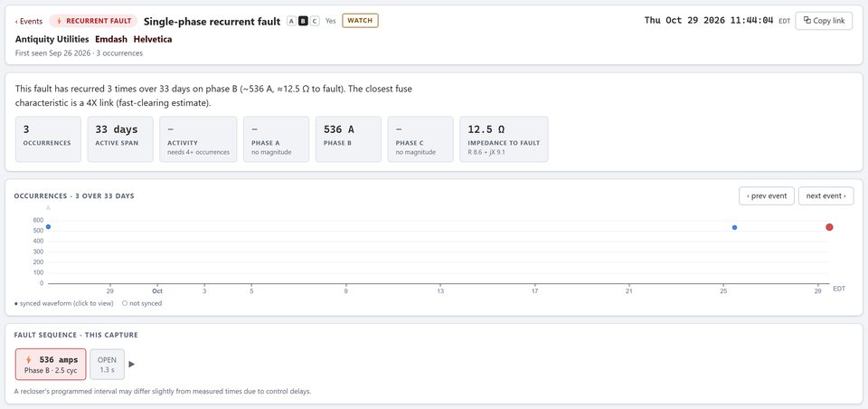The width and height of the screenshot is (868, 409).
Task: Select phase C indicator
Action: point(315,21)
